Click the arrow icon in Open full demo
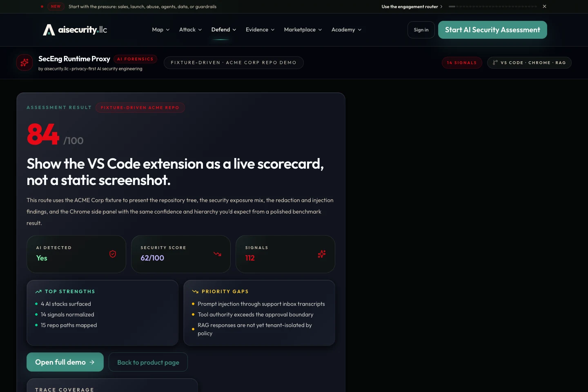588x392 pixels. point(92,362)
